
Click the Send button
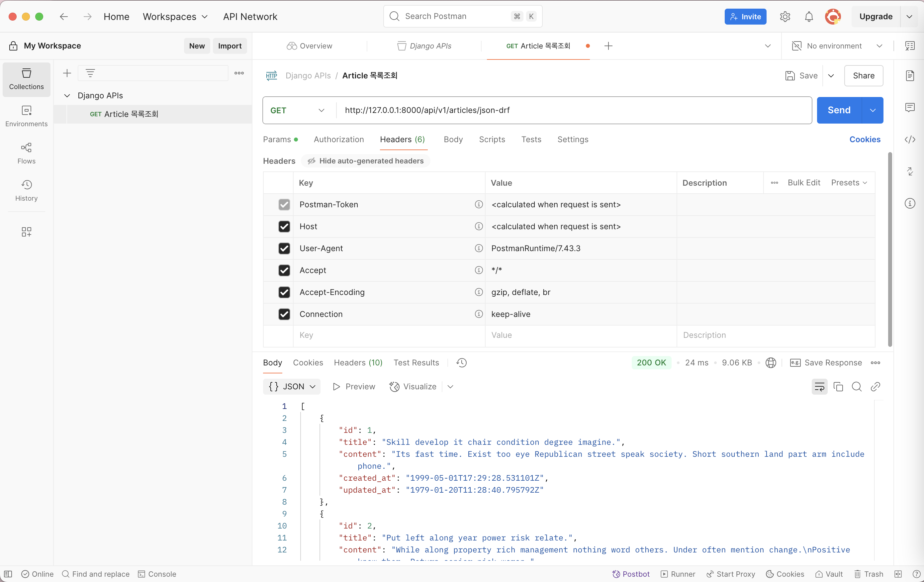click(x=839, y=111)
